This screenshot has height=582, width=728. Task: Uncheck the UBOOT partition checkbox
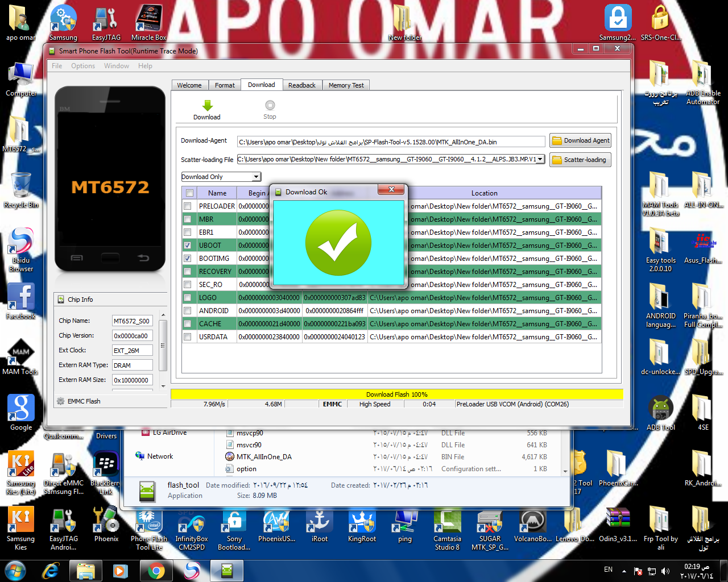coord(188,246)
